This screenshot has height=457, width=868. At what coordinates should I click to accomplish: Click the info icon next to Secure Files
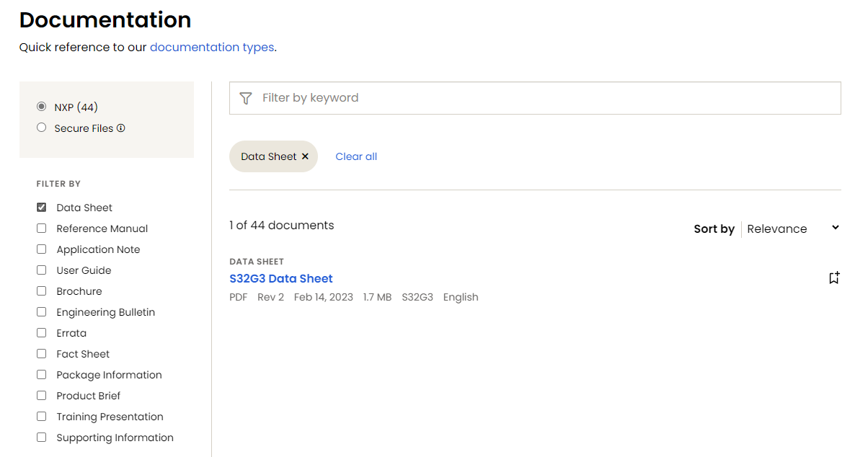(121, 128)
